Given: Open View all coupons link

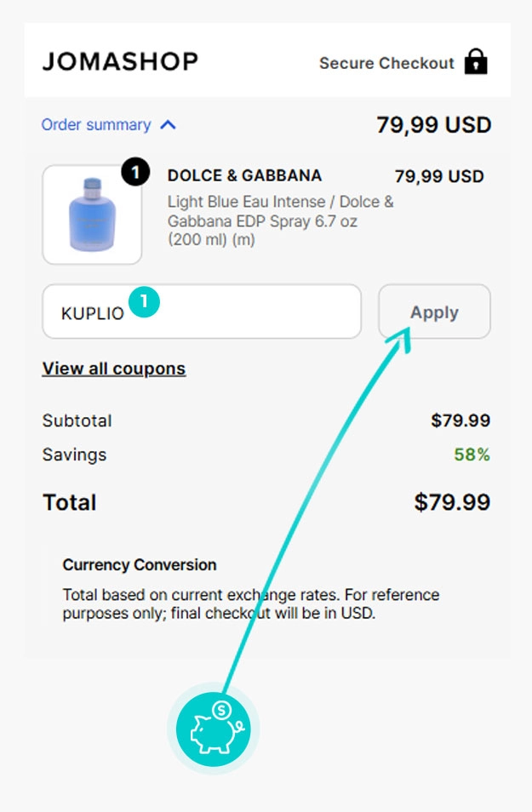Looking at the screenshot, I should [x=114, y=369].
